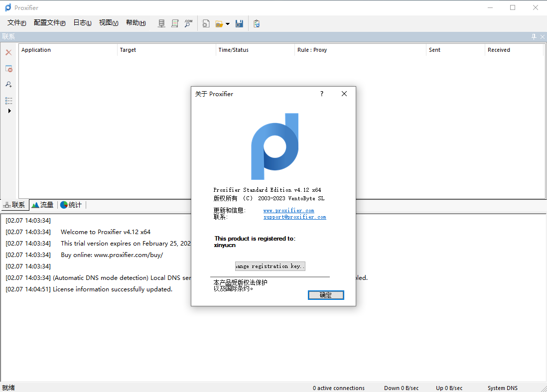
Task: Open the 帮助(H) menu
Action: 136,23
